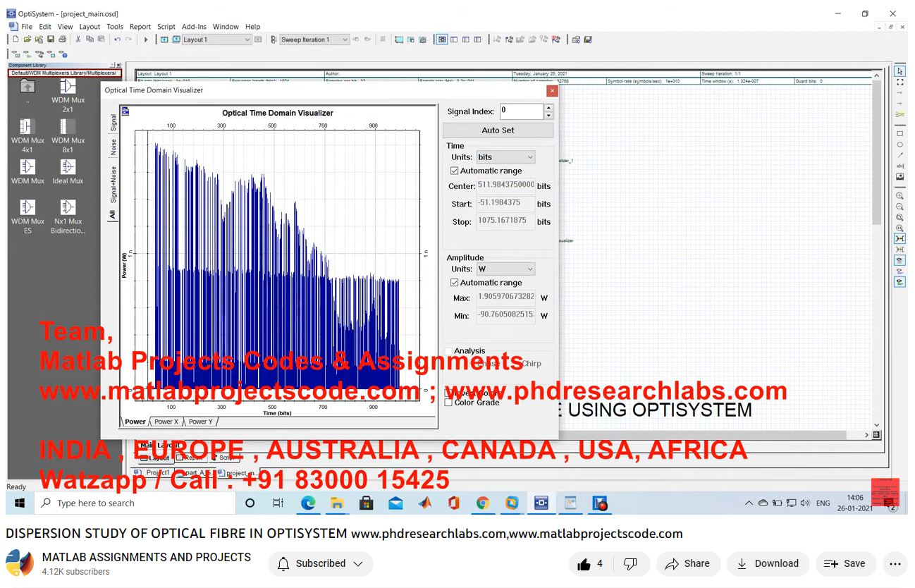Select the insert image tool
Image resolution: width=915 pixels, height=588 pixels.
tap(899, 176)
